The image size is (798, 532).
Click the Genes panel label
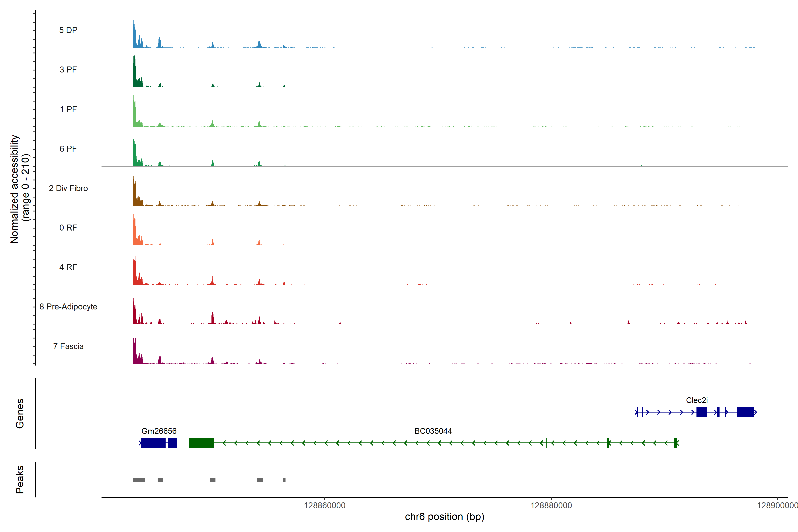[20, 413]
